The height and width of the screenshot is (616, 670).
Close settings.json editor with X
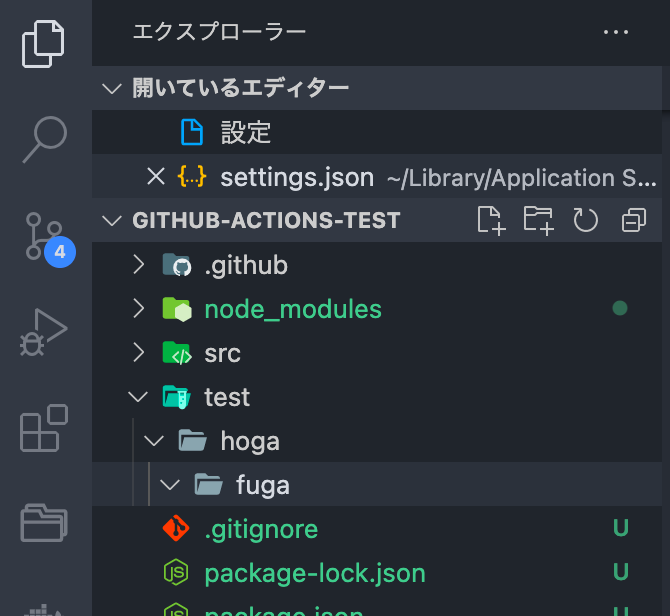pos(156,176)
